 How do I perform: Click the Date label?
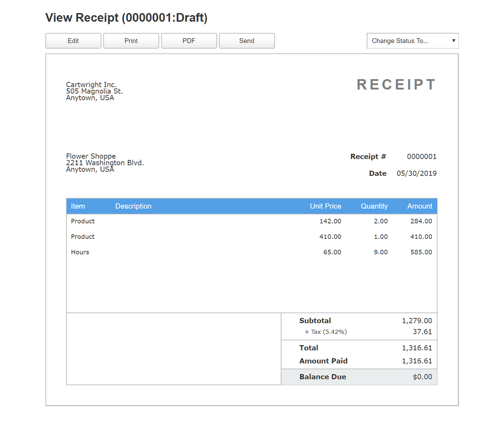pyautogui.click(x=378, y=173)
